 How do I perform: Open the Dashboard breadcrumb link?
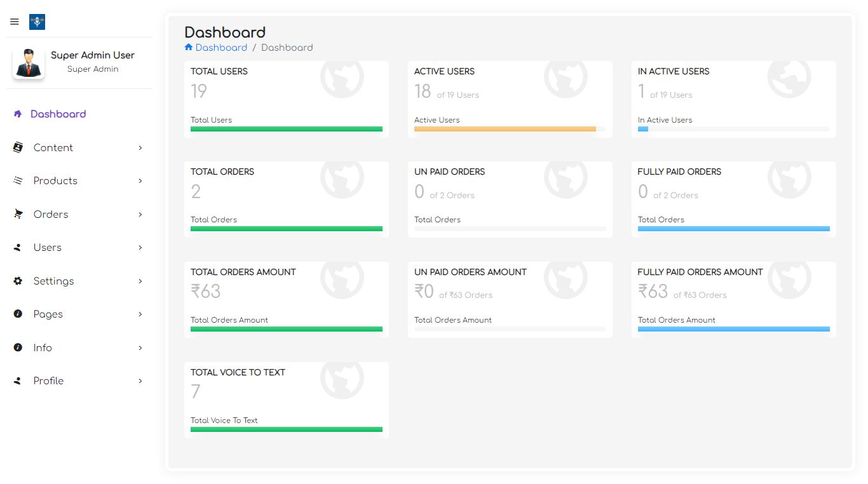tap(221, 48)
